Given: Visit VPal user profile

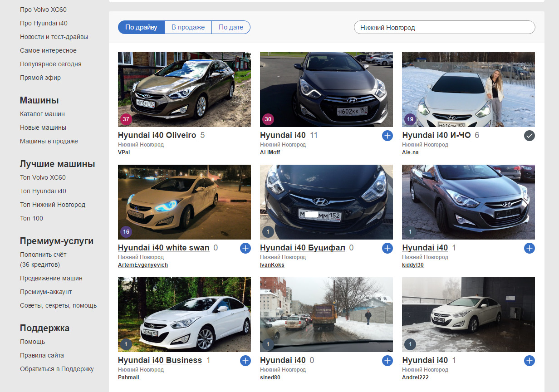Looking at the screenshot, I should pos(124,152).
